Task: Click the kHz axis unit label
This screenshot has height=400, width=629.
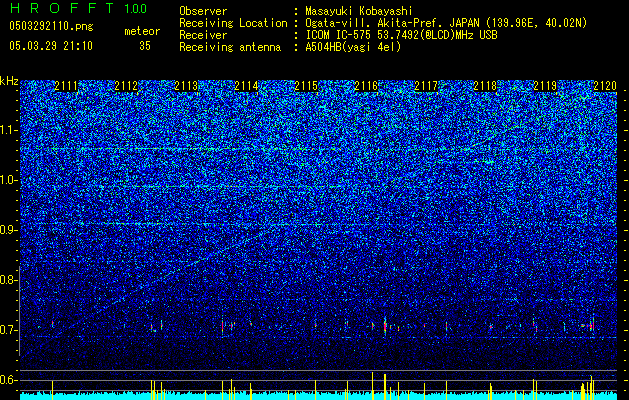Action: (9, 81)
